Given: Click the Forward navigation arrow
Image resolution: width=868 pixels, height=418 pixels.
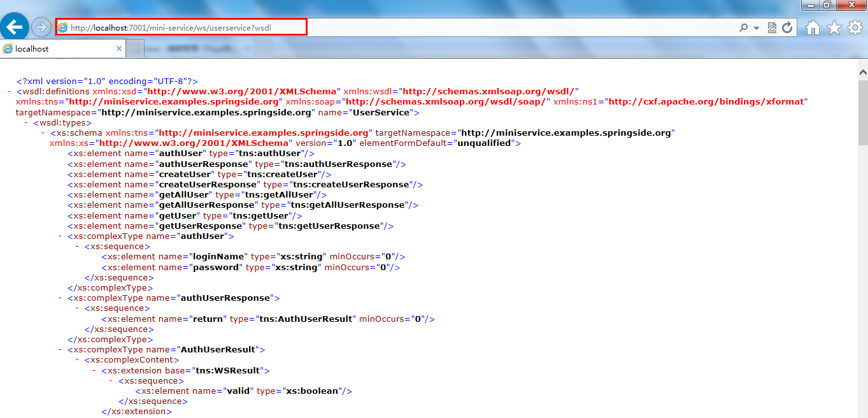Looking at the screenshot, I should tap(41, 27).
